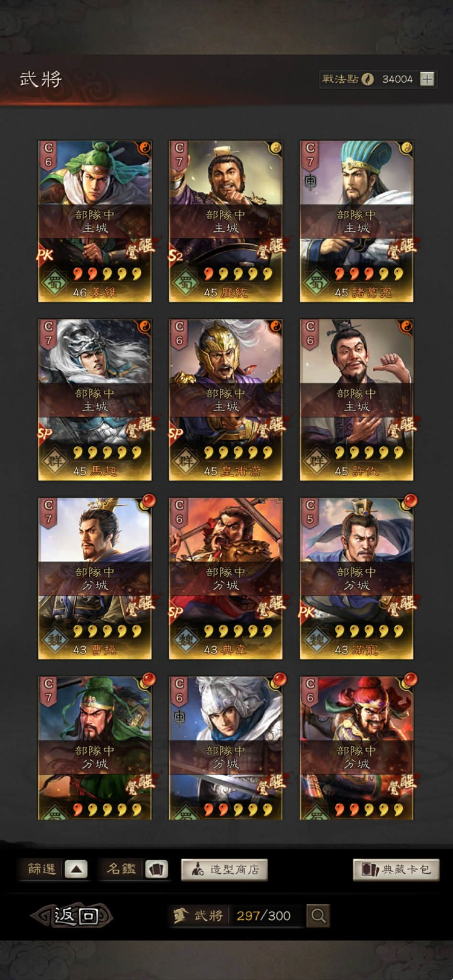
Task: Click the red orb on 滿寵 card
Action: [410, 501]
